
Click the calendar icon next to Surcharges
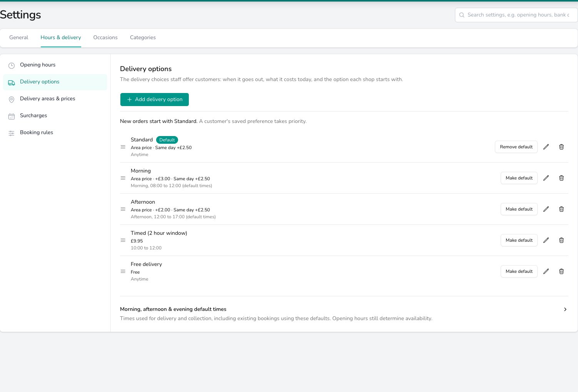(x=12, y=116)
